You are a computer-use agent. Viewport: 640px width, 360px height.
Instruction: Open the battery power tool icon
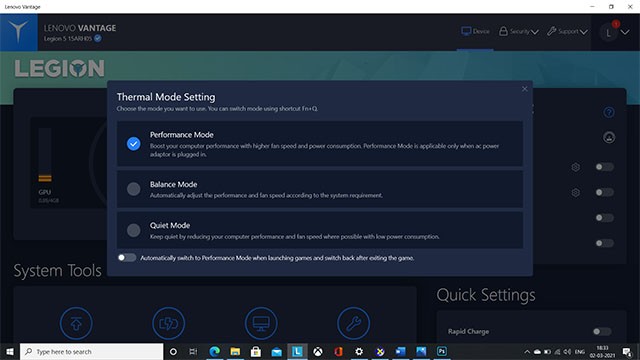point(169,323)
